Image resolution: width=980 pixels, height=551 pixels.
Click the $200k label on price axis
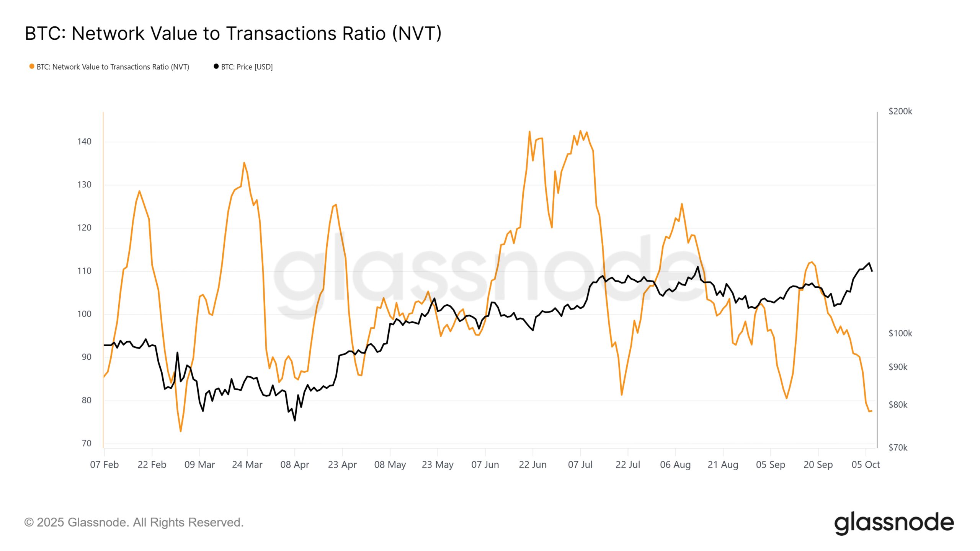pyautogui.click(x=900, y=111)
